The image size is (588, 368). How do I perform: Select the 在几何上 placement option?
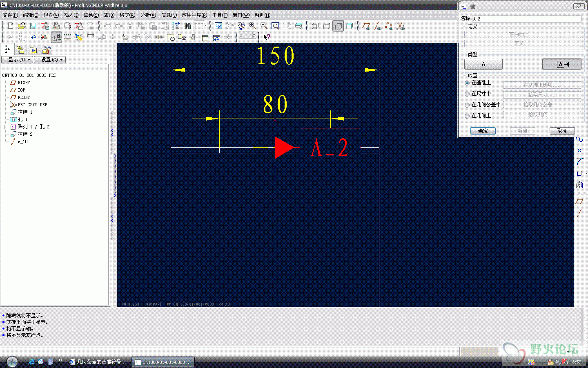pyautogui.click(x=467, y=116)
